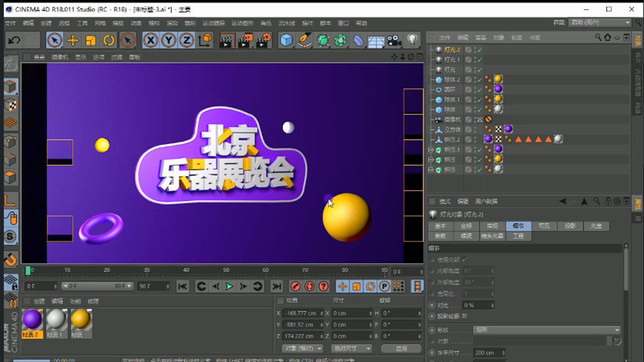Toggle the 圆环 enabled checkmark
The height and width of the screenshot is (362, 644).
479,90
